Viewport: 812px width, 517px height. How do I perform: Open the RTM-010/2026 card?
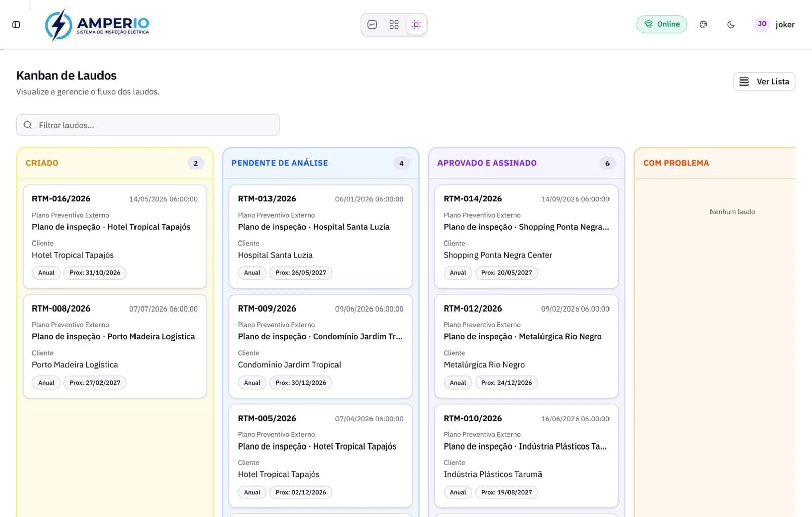click(526, 456)
